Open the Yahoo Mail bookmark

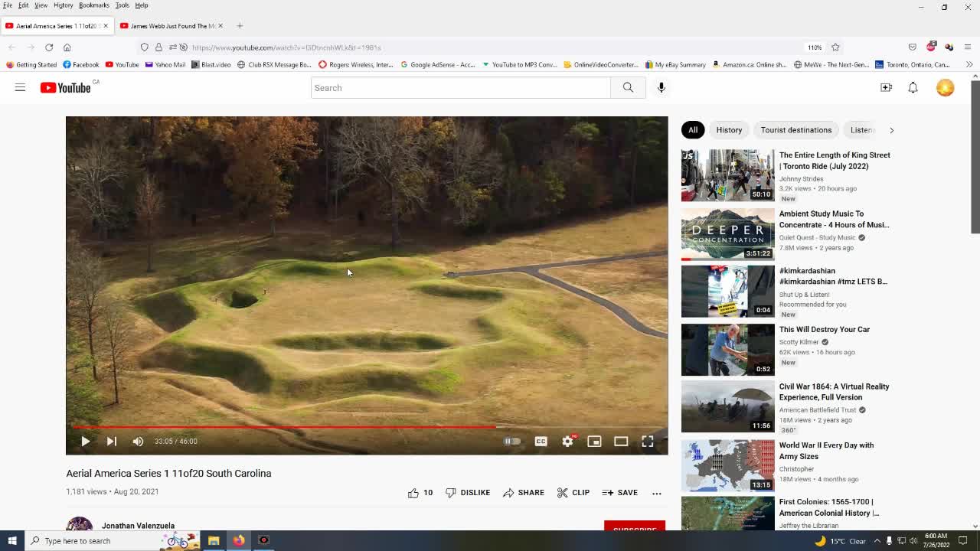click(165, 65)
